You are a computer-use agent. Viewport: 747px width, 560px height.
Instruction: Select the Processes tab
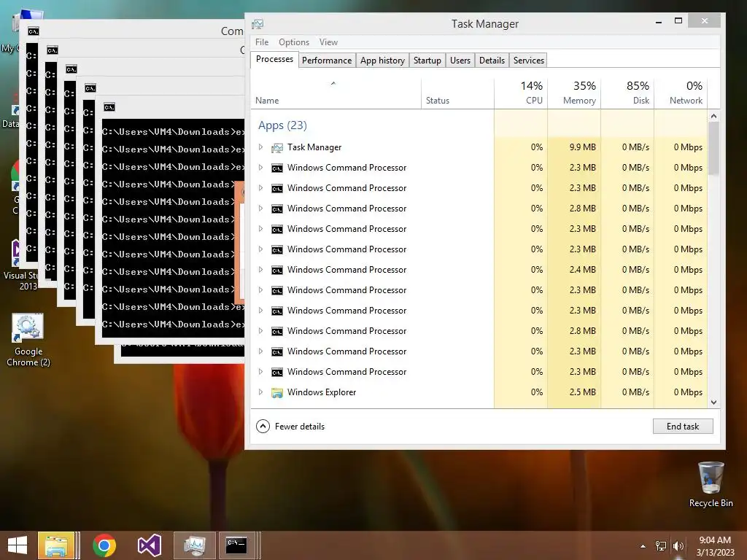tap(274, 59)
